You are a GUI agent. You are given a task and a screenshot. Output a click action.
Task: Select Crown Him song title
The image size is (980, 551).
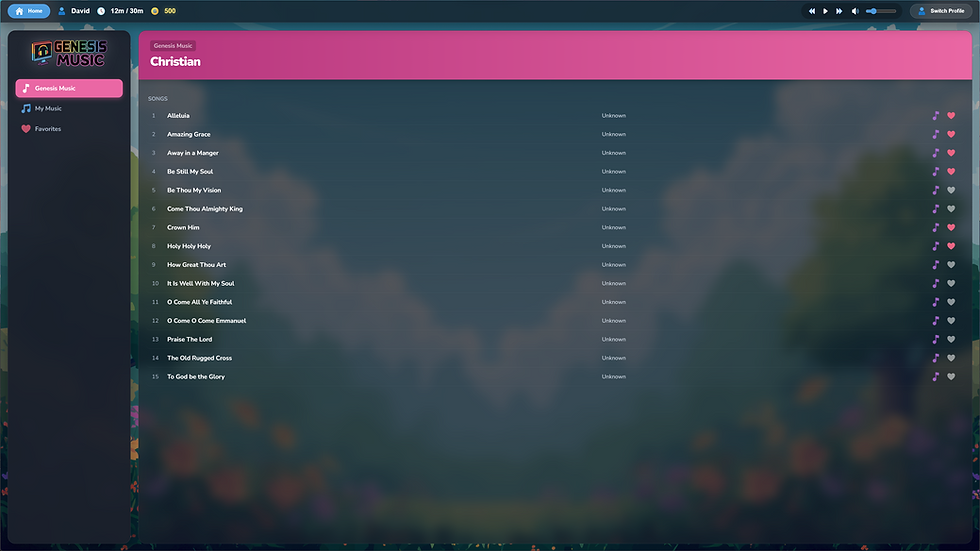[x=183, y=227]
